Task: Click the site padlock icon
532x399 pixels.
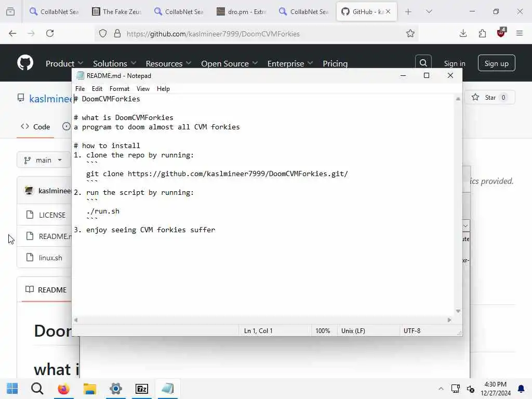Action: tap(117, 33)
